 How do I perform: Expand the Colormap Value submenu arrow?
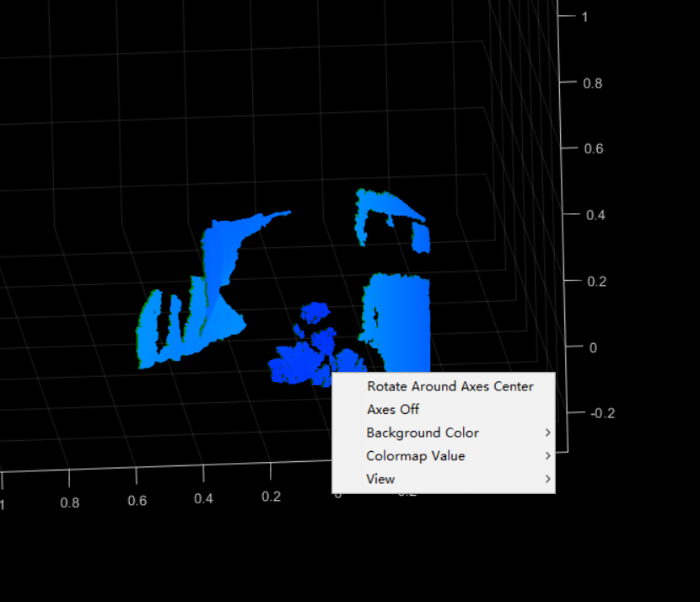pyautogui.click(x=547, y=455)
